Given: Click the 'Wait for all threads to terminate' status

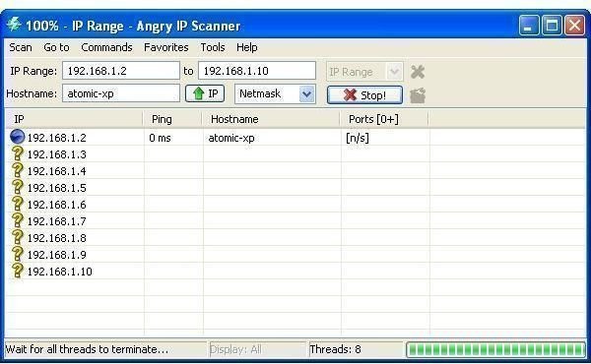Looking at the screenshot, I should point(87,349).
